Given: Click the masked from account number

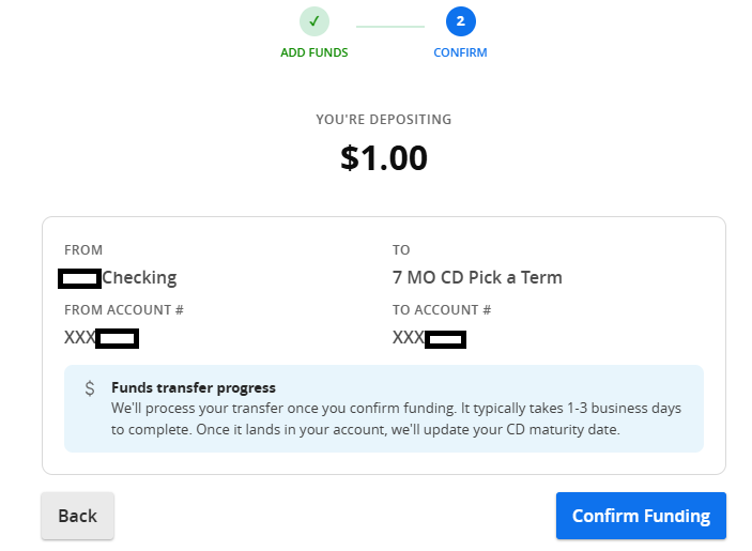Looking at the screenshot, I should point(102,338).
